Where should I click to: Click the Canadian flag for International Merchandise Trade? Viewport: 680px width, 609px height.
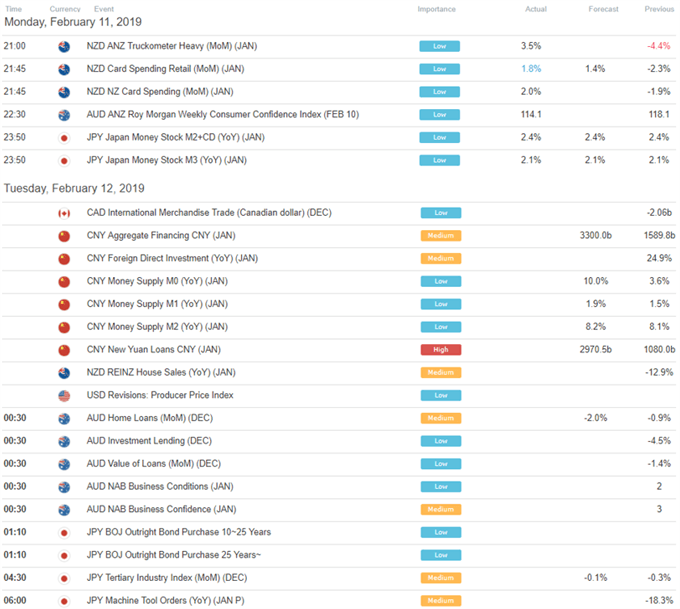click(x=64, y=213)
